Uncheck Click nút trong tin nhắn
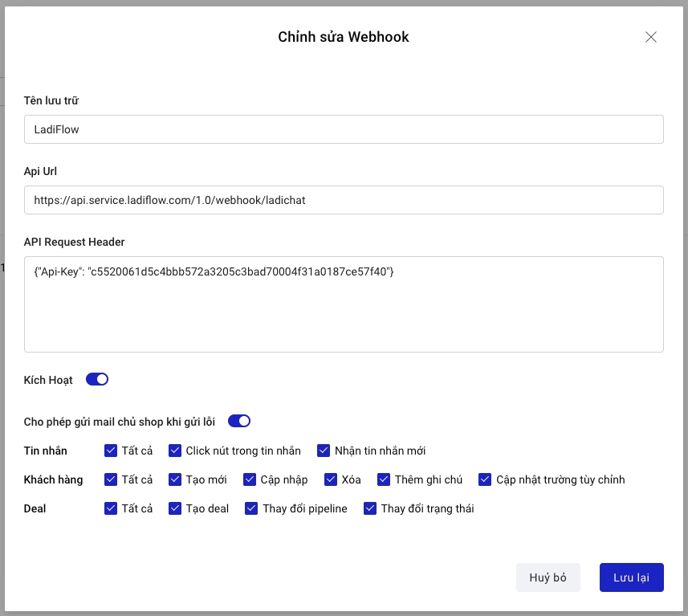The height and width of the screenshot is (616, 688). coord(175,451)
